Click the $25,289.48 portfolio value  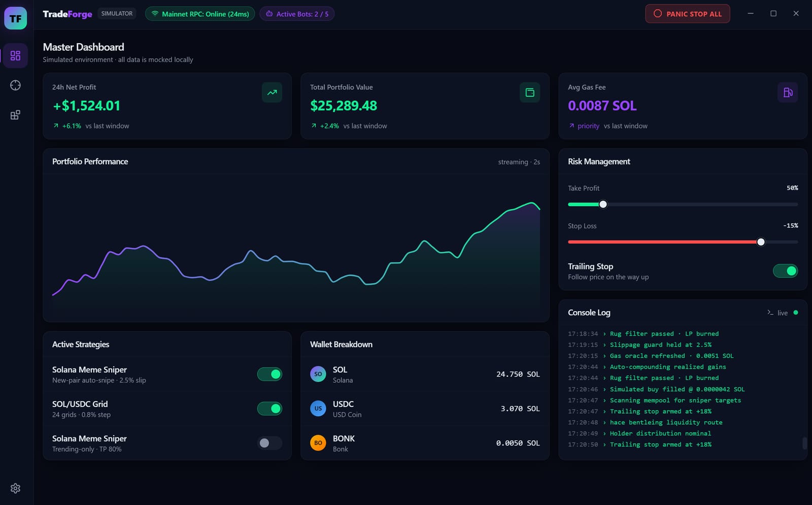(344, 106)
